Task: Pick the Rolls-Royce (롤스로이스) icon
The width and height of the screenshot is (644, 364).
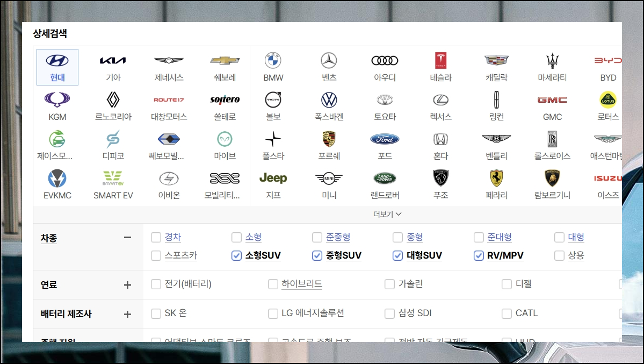Action: click(552, 139)
